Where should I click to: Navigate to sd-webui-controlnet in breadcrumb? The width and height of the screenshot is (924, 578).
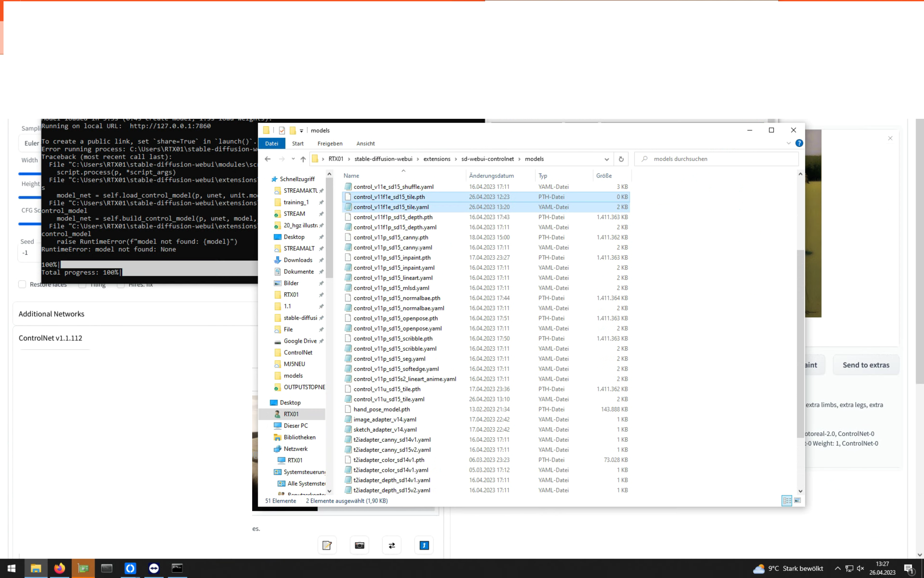pos(487,159)
